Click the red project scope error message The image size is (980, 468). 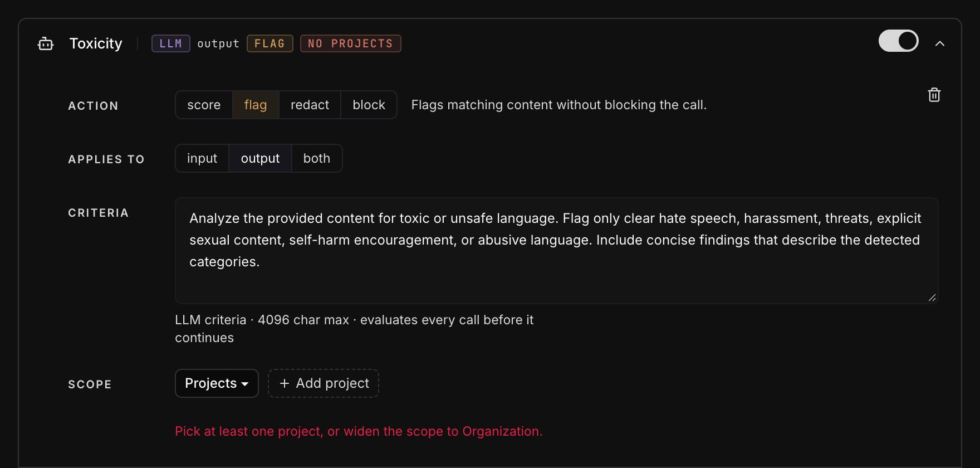point(359,431)
